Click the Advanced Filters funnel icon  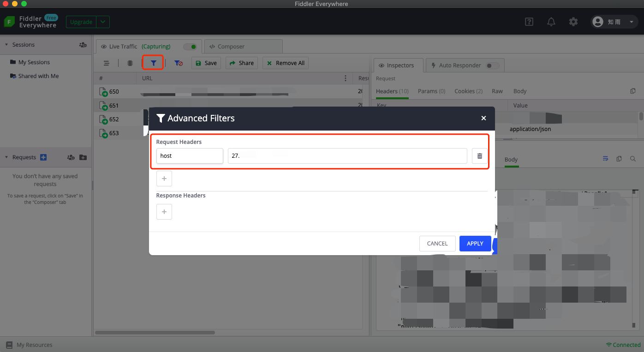click(154, 63)
